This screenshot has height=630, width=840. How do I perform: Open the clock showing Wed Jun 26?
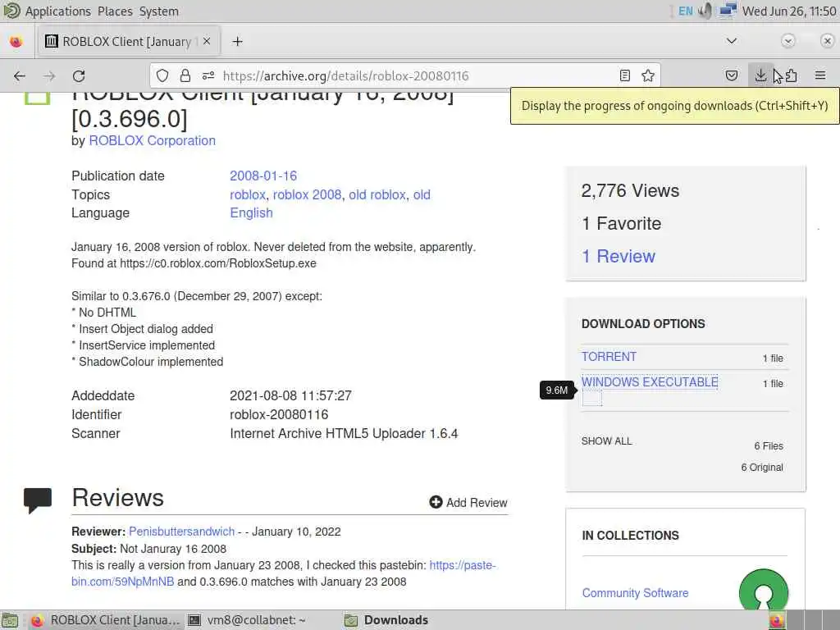point(788,11)
